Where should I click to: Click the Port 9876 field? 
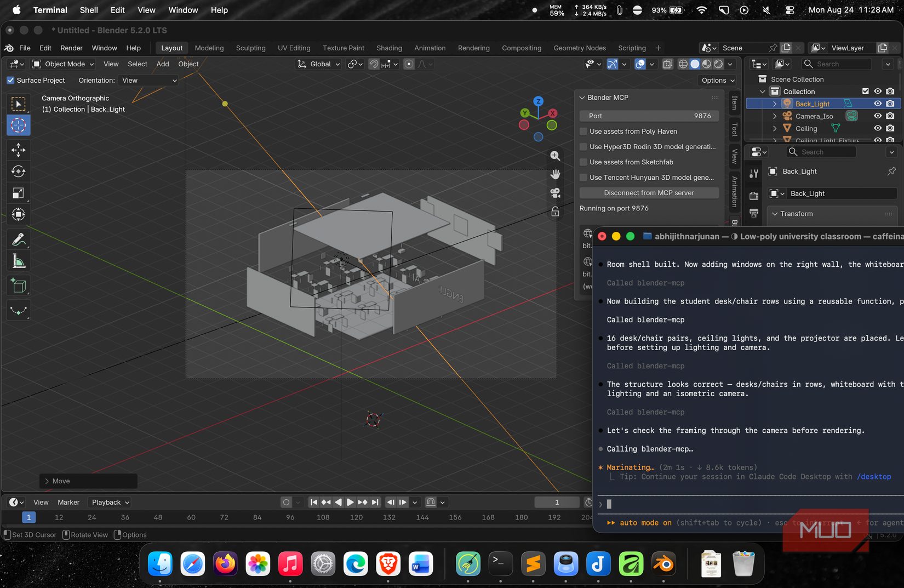click(x=649, y=116)
